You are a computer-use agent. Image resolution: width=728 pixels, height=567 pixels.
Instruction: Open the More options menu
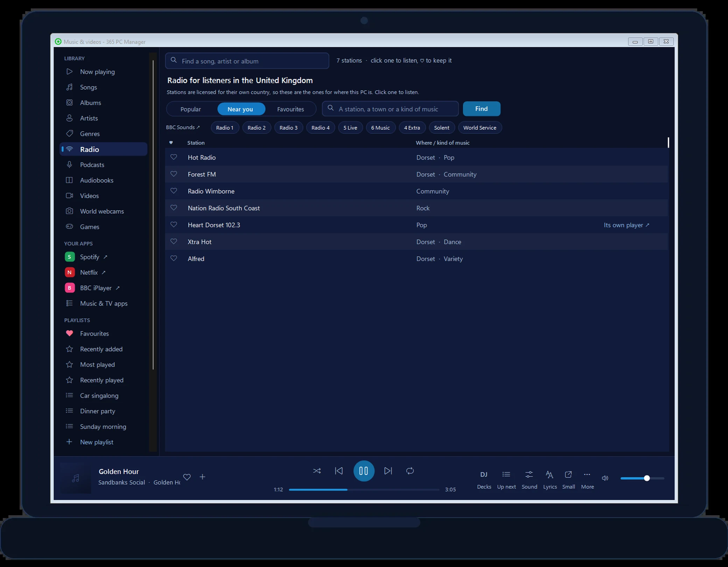tap(587, 479)
